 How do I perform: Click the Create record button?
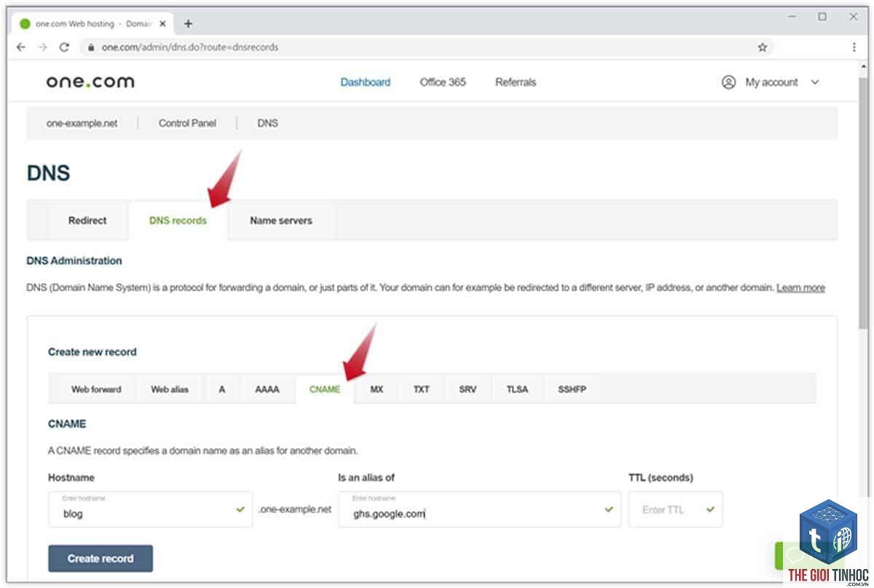pos(101,559)
